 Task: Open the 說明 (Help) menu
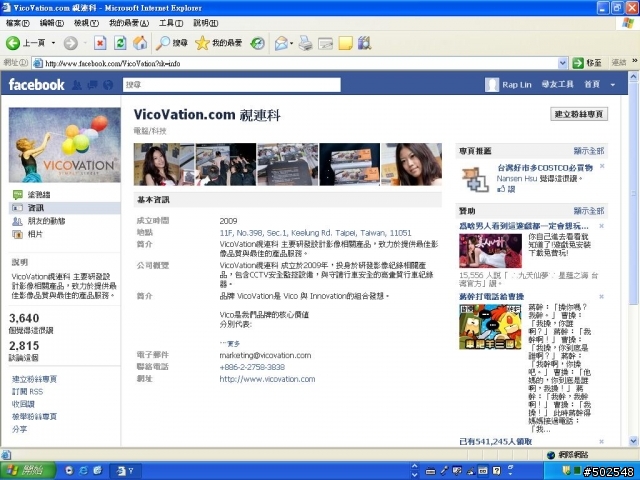[x=205, y=23]
